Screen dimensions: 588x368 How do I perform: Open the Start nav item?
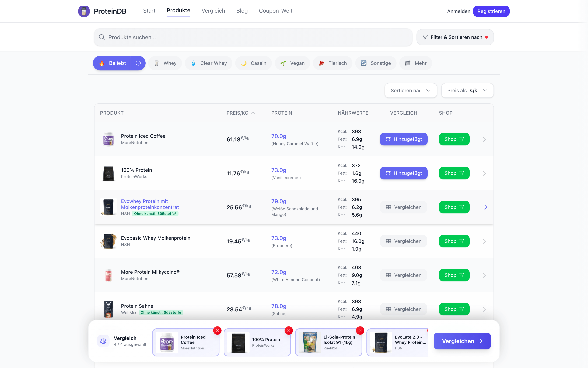(149, 11)
